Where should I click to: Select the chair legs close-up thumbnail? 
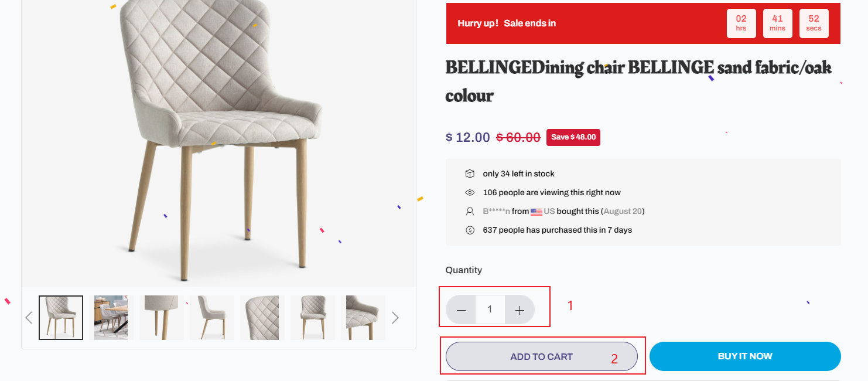point(162,318)
